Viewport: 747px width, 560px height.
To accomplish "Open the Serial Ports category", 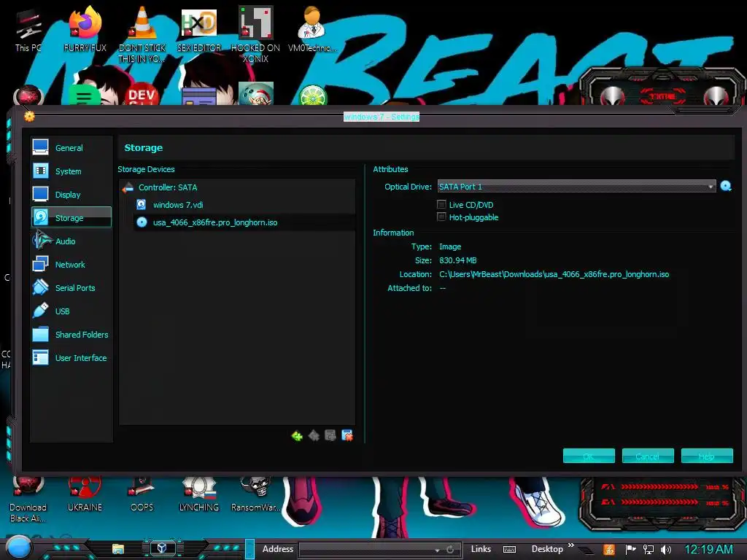I will pos(71,287).
